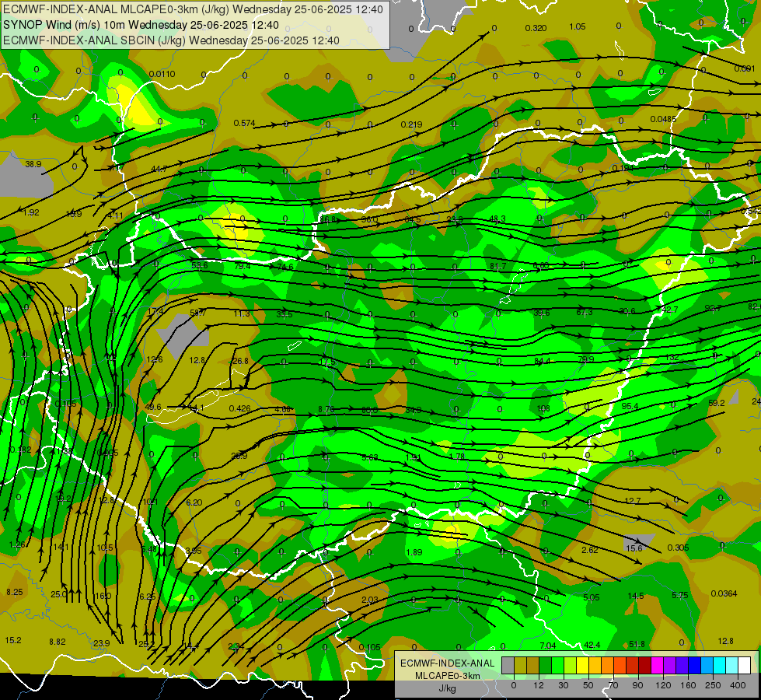Click the station value 51.8

pos(637,644)
